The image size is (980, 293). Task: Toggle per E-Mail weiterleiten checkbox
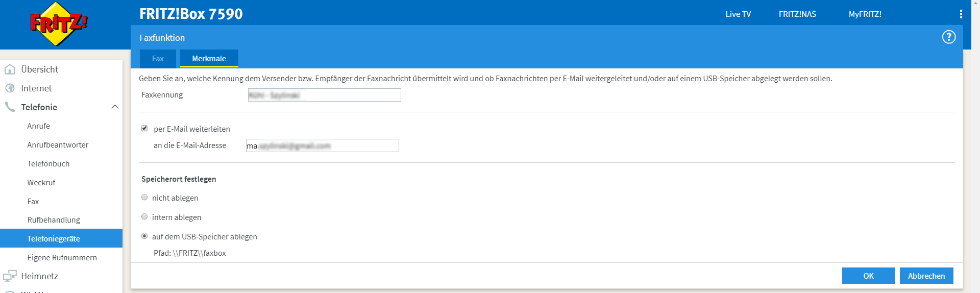[144, 129]
